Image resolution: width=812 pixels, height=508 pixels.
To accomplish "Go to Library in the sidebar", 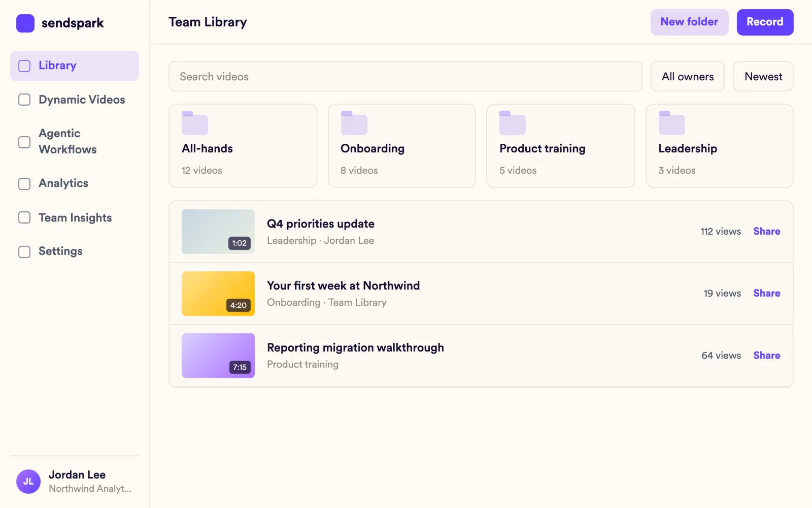I will coord(75,66).
